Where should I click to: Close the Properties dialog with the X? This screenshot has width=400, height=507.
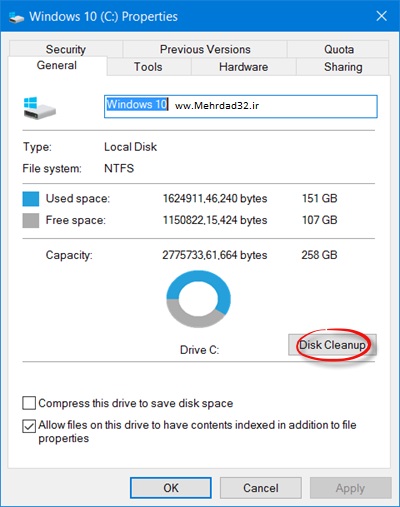tap(381, 16)
